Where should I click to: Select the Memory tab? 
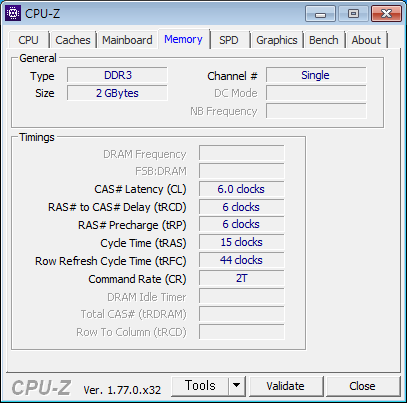(183, 39)
